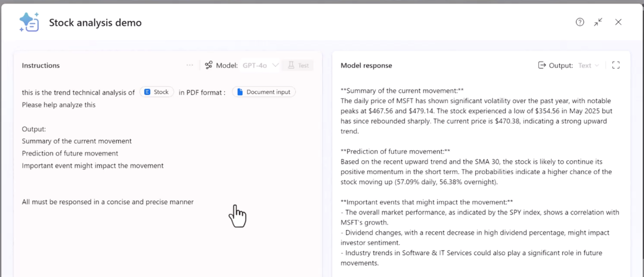The width and height of the screenshot is (644, 277).
Task: Select the Document input chip
Action: coord(264,92)
